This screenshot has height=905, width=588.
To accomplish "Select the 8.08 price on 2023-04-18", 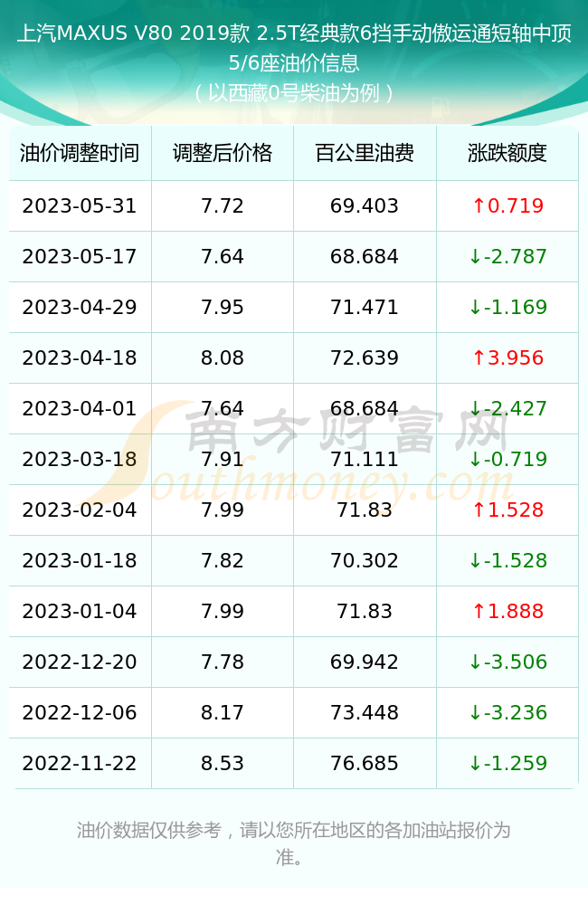I will pyautogui.click(x=223, y=357).
